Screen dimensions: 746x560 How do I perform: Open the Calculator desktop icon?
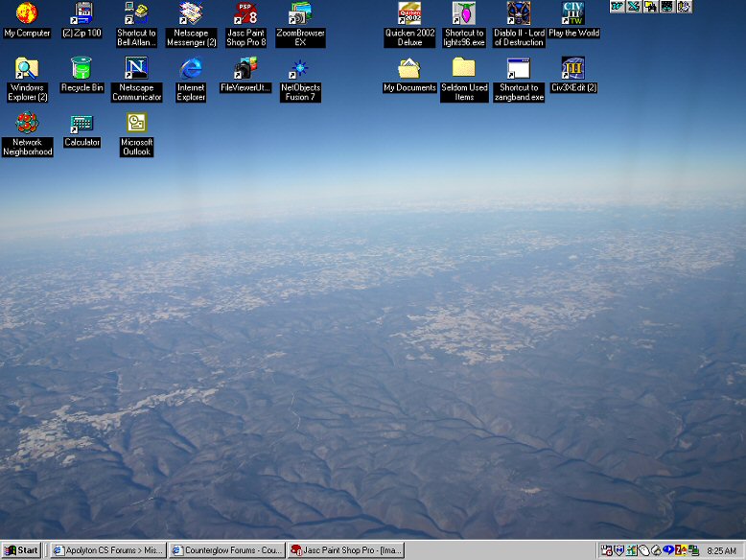tap(82, 124)
